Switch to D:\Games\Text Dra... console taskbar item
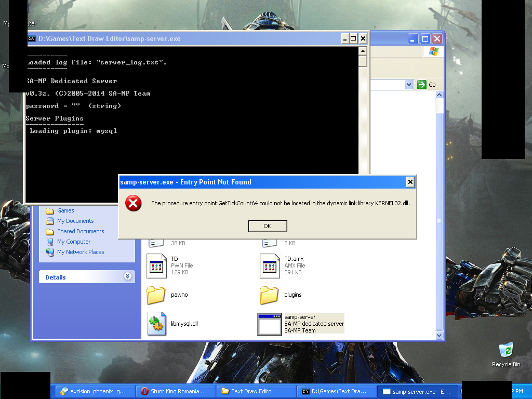This screenshot has width=532, height=399. (x=337, y=391)
